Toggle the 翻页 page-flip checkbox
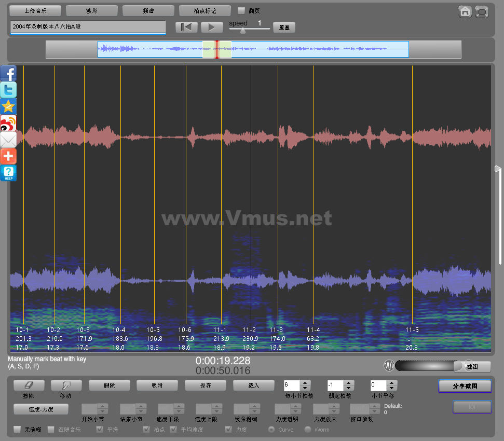This screenshot has width=504, height=441. click(x=241, y=10)
